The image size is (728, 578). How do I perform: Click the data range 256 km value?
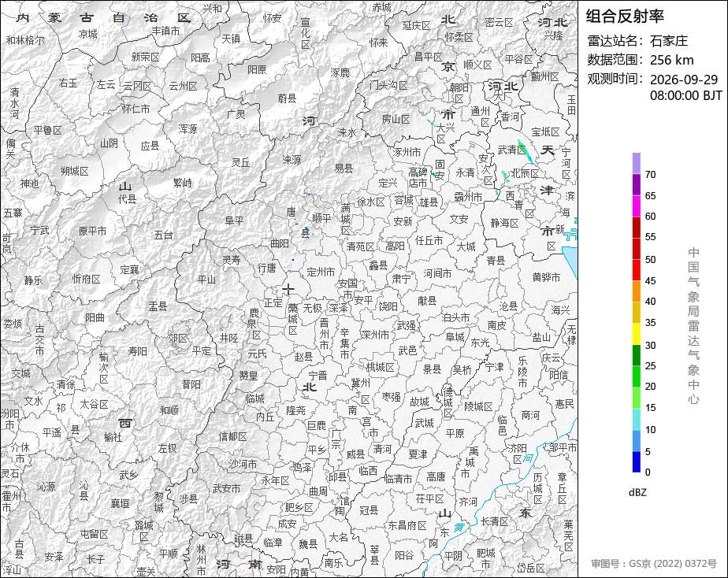[671, 61]
